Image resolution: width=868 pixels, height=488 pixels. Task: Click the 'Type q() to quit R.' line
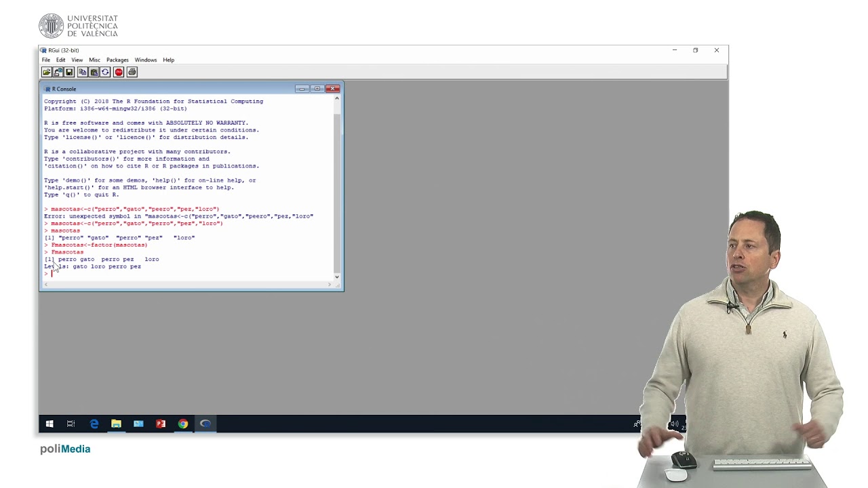click(81, 195)
